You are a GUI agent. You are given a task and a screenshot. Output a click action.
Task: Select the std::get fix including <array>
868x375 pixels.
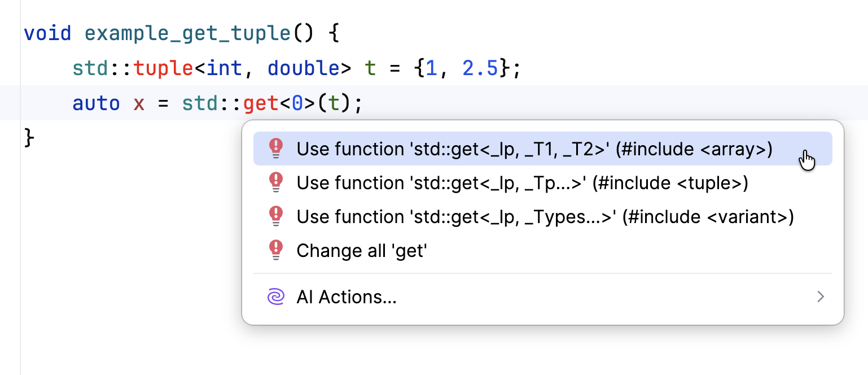(534, 149)
